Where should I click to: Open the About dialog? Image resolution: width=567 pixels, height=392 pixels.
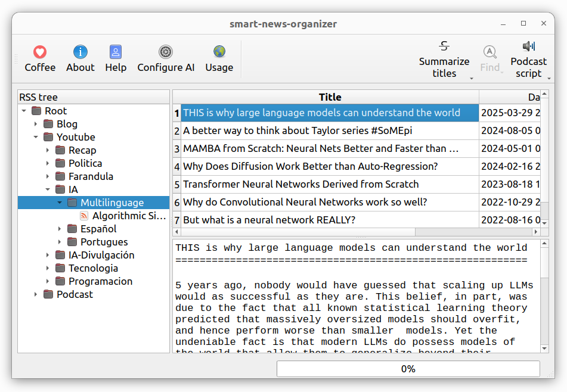[x=80, y=52]
